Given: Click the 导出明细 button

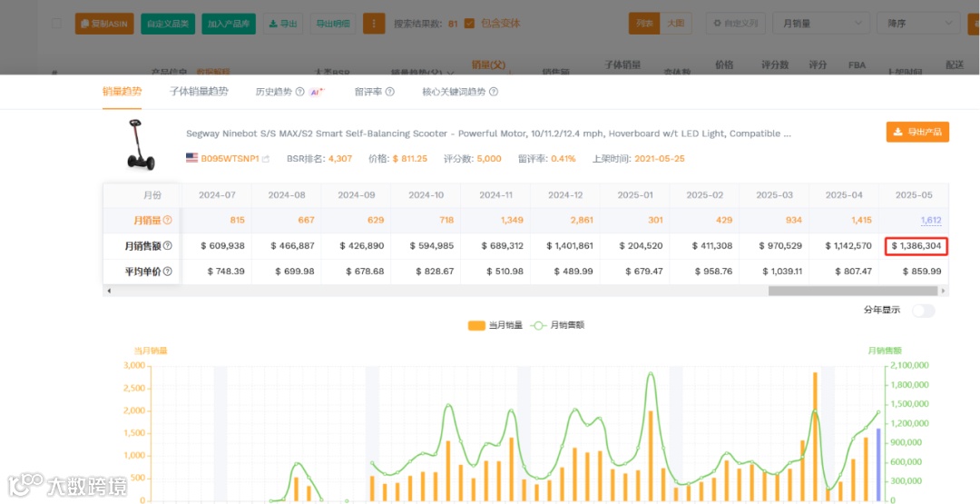Looking at the screenshot, I should (333, 24).
